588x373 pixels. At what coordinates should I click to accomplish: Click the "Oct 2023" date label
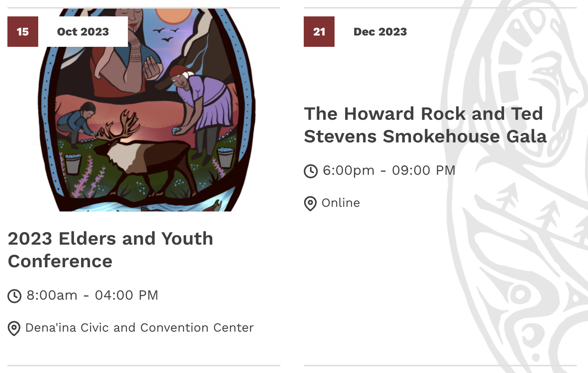(x=83, y=32)
